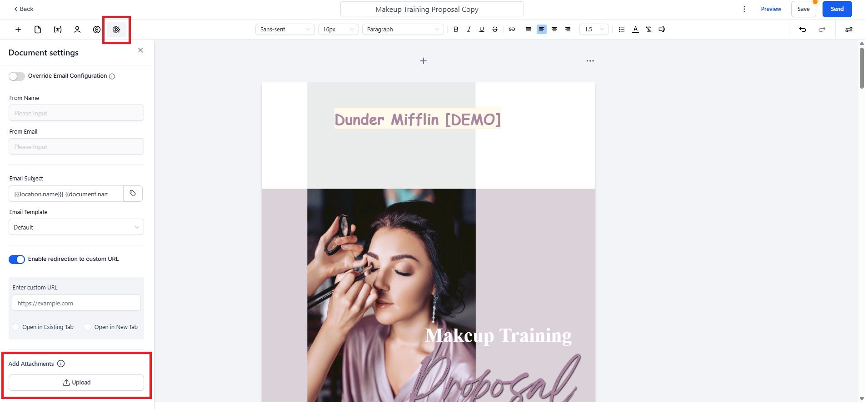The image size is (868, 409).
Task: Open the recipients person icon
Action: [x=77, y=30]
